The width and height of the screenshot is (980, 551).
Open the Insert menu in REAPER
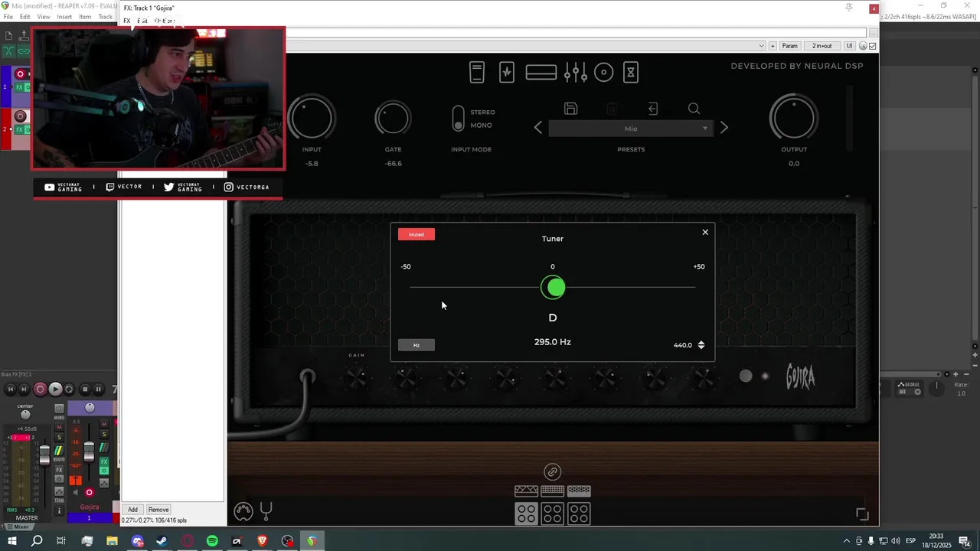click(64, 17)
